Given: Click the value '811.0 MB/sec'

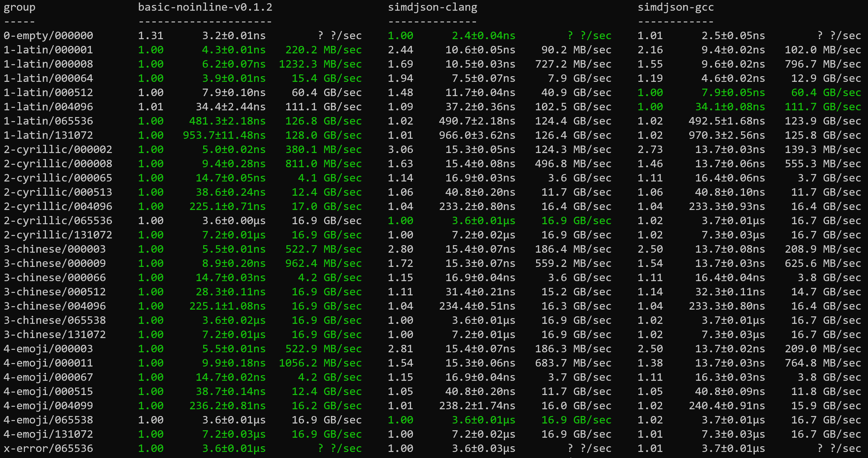Looking at the screenshot, I should [x=324, y=164].
